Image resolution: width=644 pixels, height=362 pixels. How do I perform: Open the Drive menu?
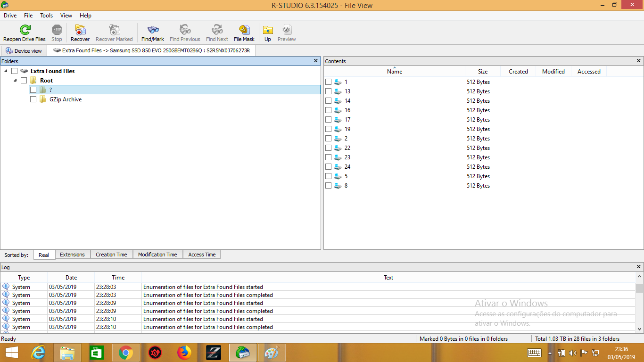pyautogui.click(x=10, y=16)
